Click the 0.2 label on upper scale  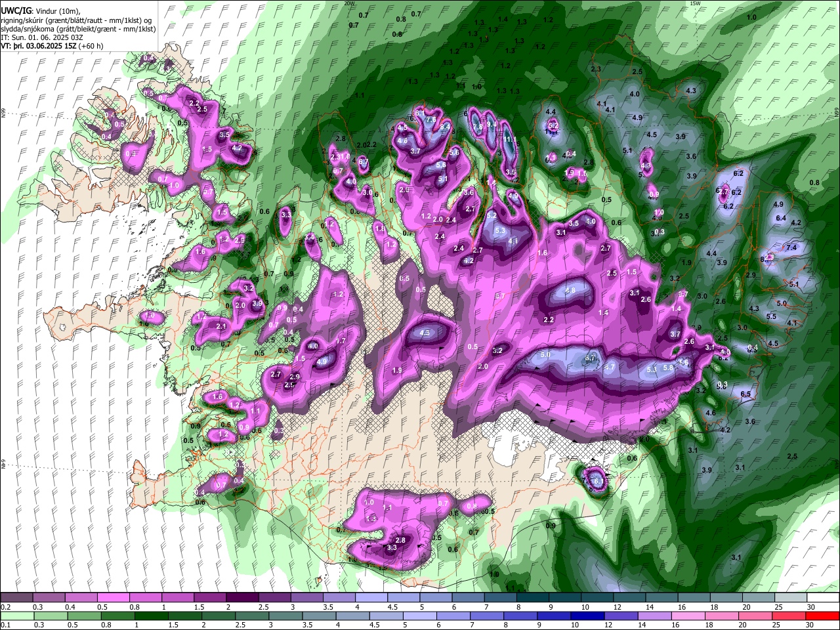coord(5,607)
